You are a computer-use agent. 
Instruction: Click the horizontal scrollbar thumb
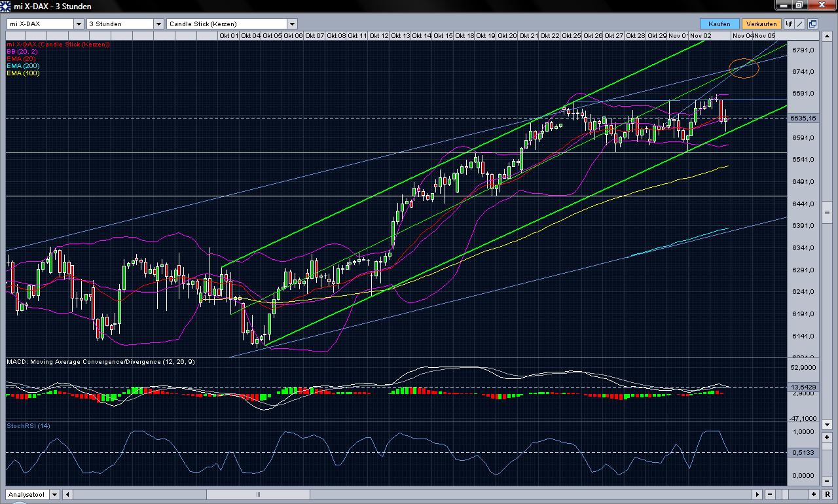coord(258,494)
